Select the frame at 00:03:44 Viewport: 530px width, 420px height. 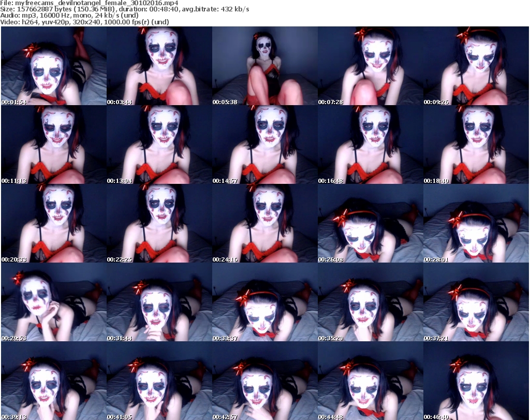[159, 66]
